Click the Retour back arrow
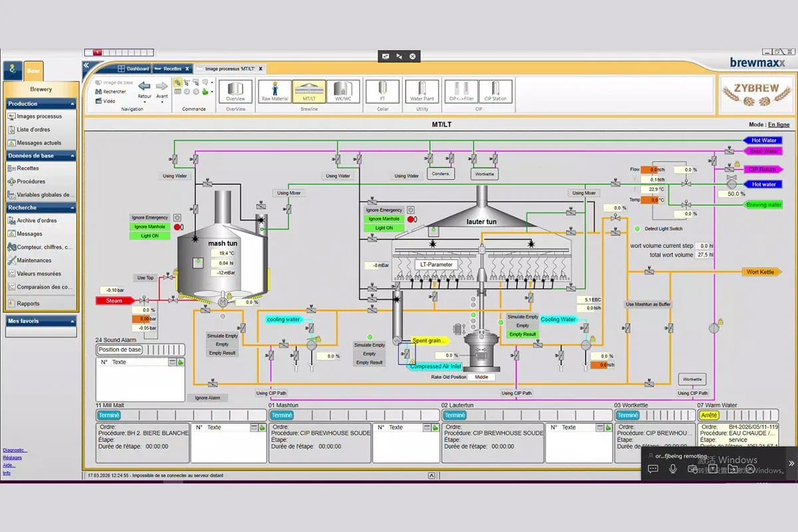 click(144, 86)
